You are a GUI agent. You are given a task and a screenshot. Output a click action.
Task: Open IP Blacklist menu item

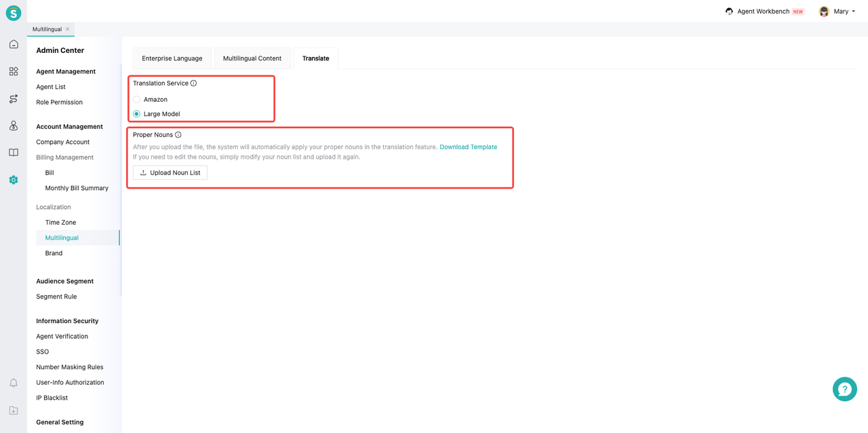coord(52,398)
